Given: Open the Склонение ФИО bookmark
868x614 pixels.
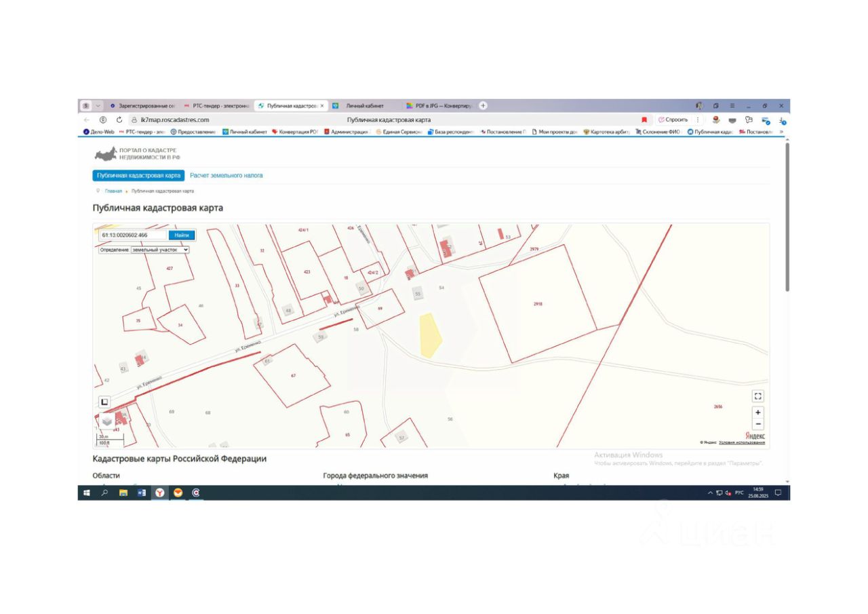Looking at the screenshot, I should (x=658, y=132).
